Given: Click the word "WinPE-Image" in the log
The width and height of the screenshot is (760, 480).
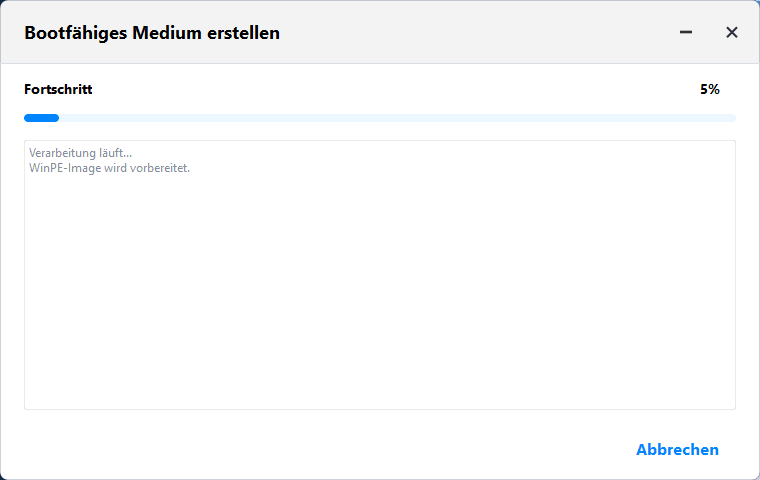Looking at the screenshot, I should pyautogui.click(x=65, y=168).
